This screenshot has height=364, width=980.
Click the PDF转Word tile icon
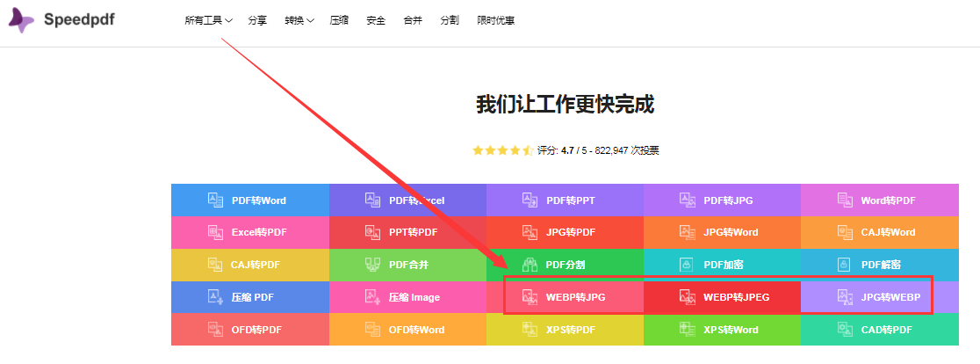click(x=216, y=200)
